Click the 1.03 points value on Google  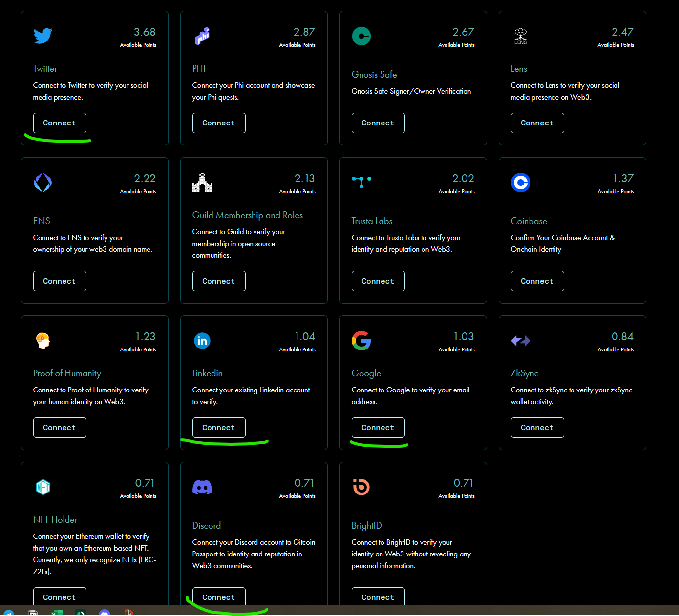[464, 337]
